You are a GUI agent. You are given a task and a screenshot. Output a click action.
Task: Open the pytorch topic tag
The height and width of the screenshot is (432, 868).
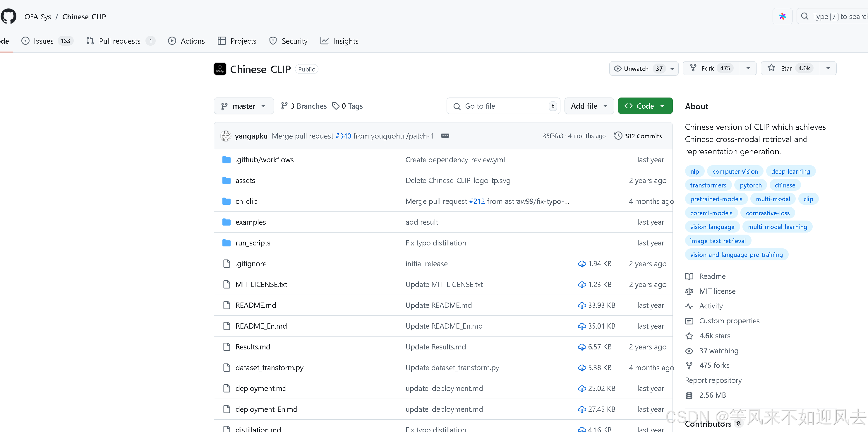pos(751,185)
